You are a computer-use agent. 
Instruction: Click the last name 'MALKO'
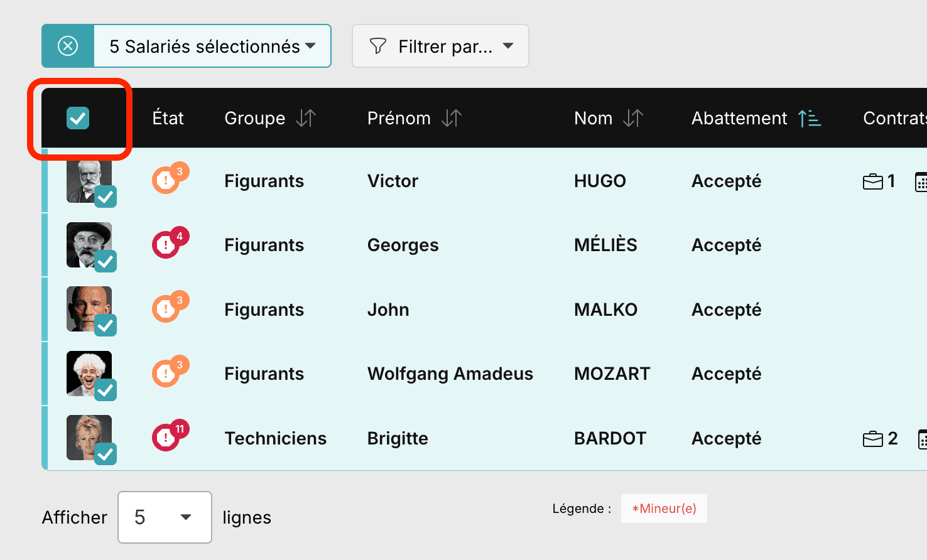pyautogui.click(x=605, y=310)
